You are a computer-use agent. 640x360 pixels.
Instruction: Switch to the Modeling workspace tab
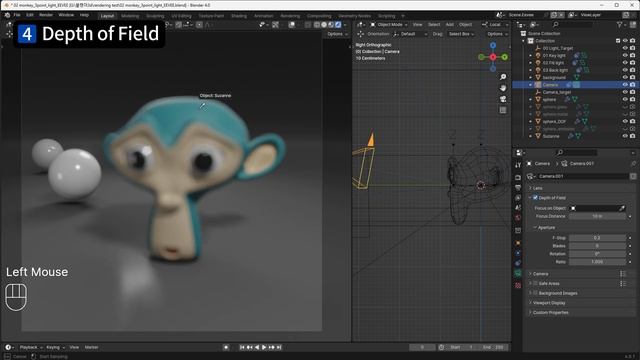click(x=130, y=16)
